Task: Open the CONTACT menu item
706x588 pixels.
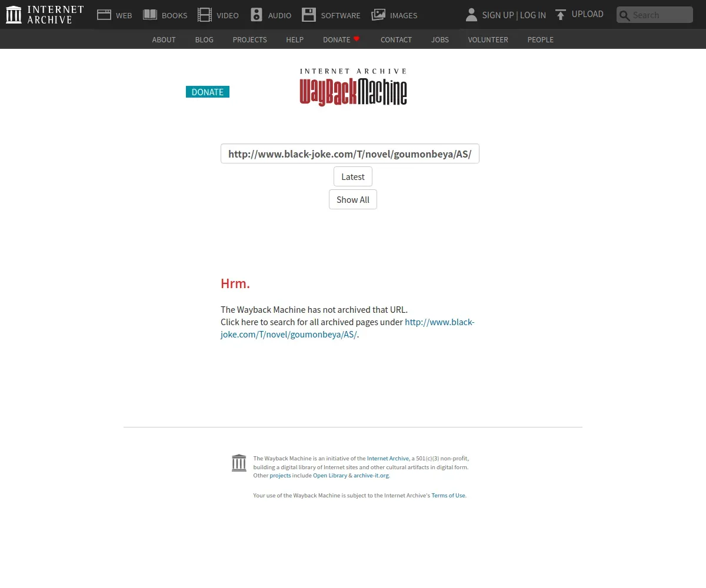Action: (x=396, y=39)
